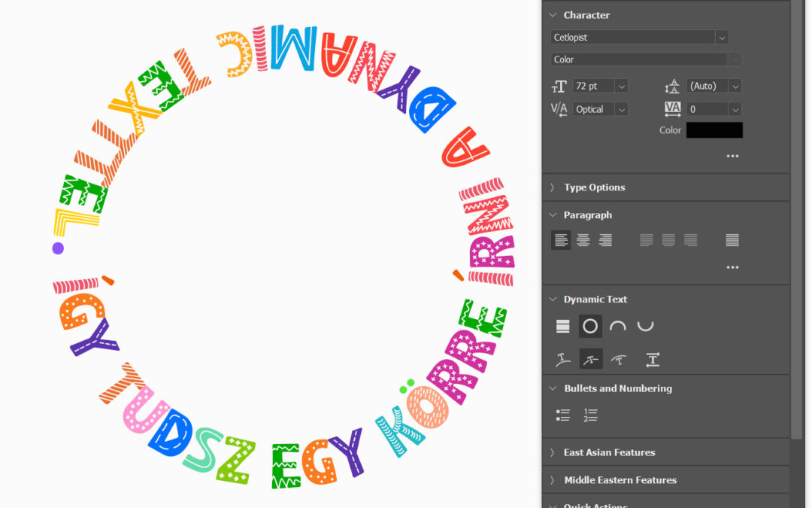This screenshot has height=508, width=812.
Task: Toggle left alignment off in Paragraph panel
Action: [x=561, y=239]
